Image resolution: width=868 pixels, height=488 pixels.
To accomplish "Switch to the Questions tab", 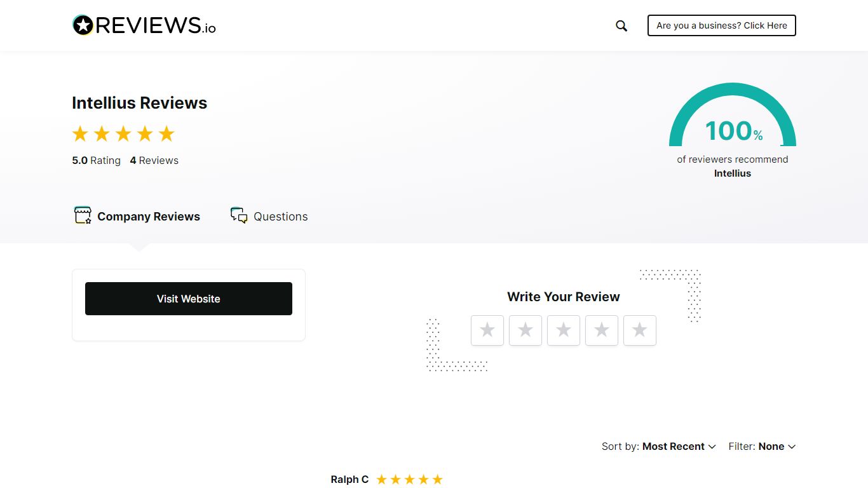I will click(269, 216).
